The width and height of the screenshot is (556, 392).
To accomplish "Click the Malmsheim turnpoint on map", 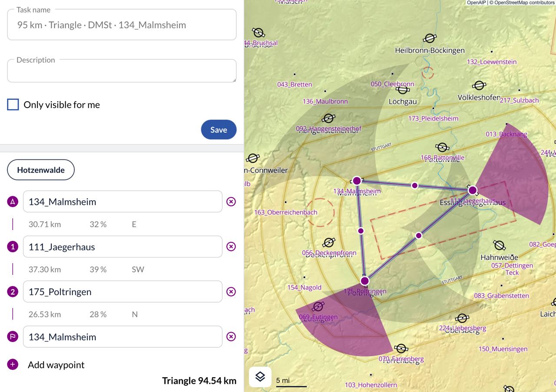I will (x=357, y=181).
